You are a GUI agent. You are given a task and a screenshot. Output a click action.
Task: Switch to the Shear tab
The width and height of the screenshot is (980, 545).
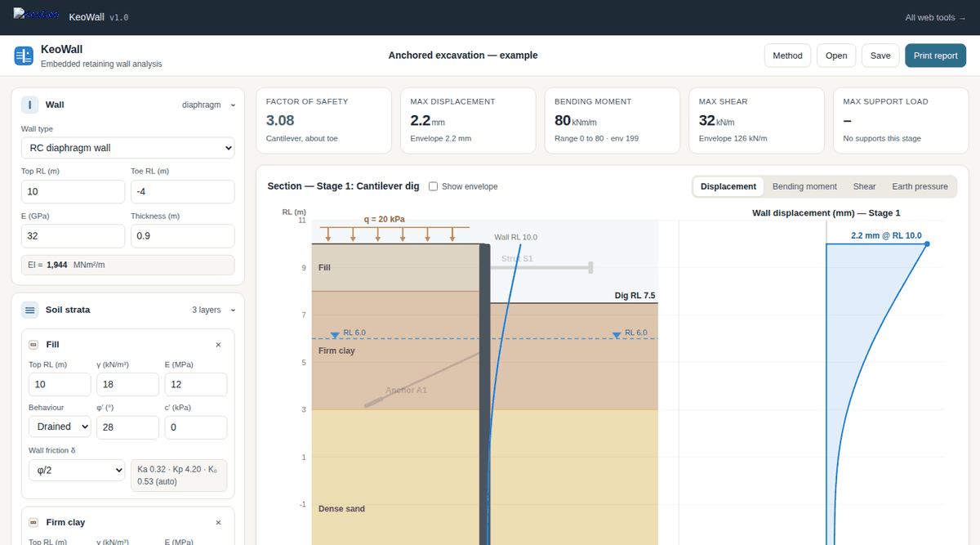tap(864, 186)
